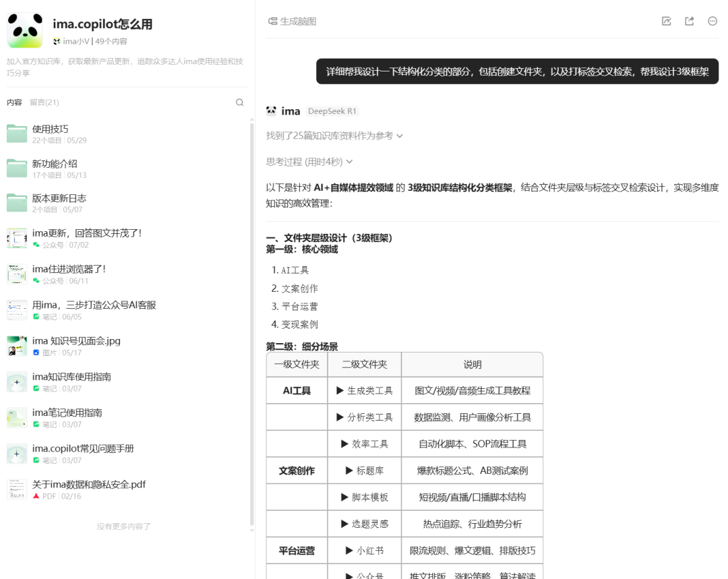This screenshot has height=579, width=728.
Task: Click the 生成脑图 button
Action: click(292, 22)
